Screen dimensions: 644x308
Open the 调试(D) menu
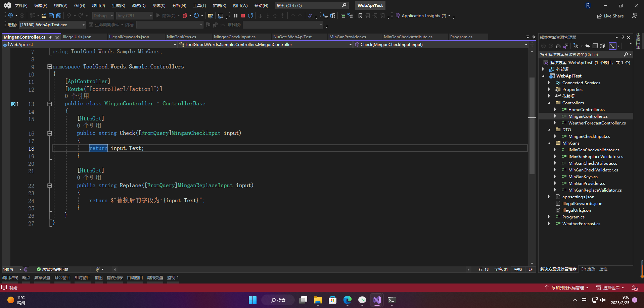(138, 5)
